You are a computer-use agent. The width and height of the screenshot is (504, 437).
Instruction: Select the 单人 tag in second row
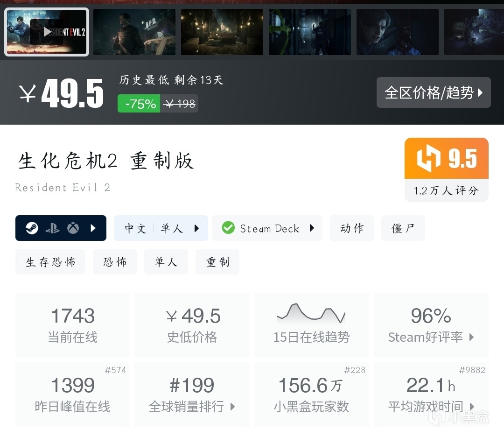tap(166, 262)
